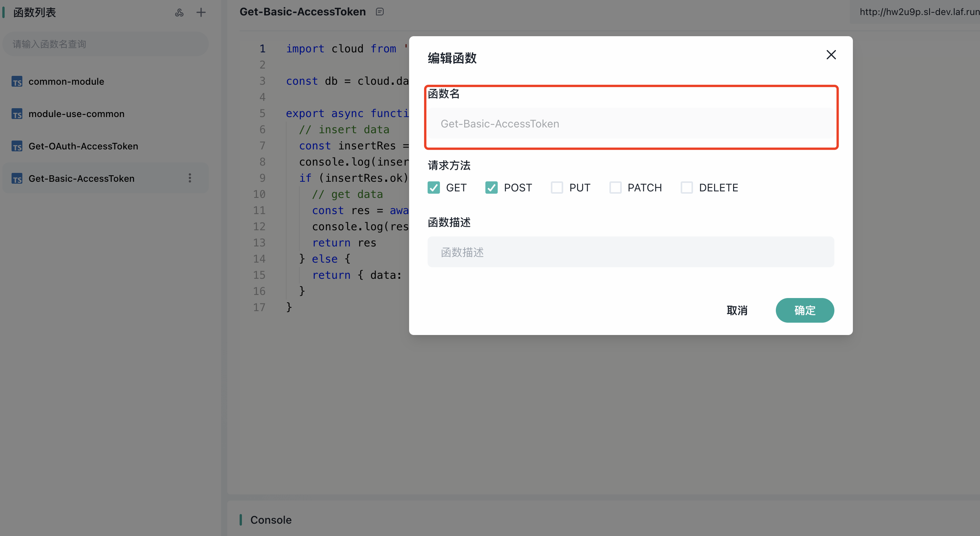Uncheck the GET request method
The width and height of the screenshot is (980, 536).
point(433,188)
